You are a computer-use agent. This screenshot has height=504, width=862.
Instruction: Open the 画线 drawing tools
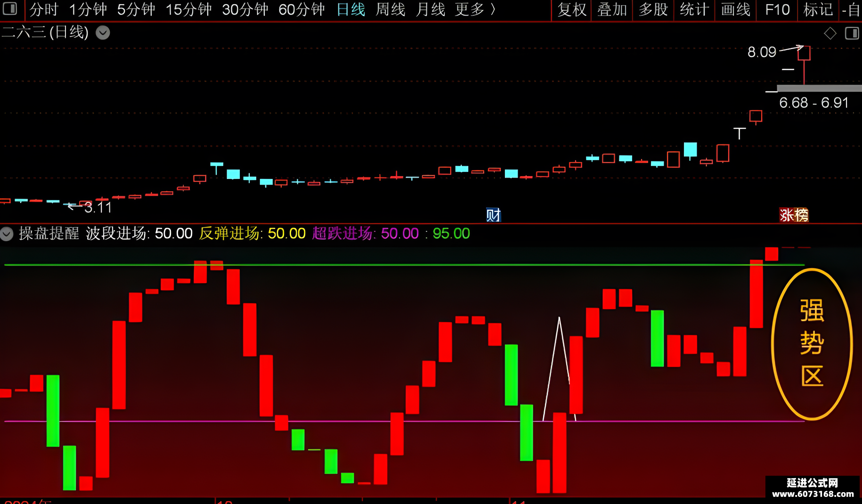pyautogui.click(x=735, y=9)
